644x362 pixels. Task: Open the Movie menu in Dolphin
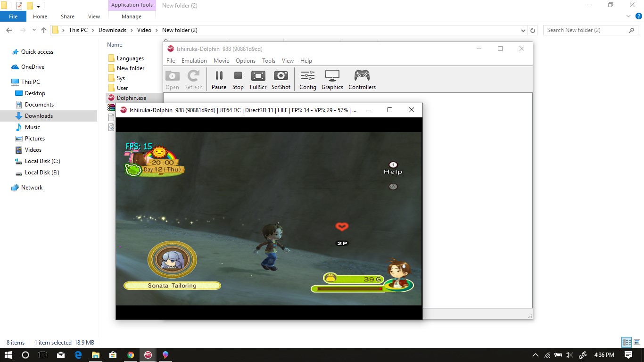pos(221,61)
